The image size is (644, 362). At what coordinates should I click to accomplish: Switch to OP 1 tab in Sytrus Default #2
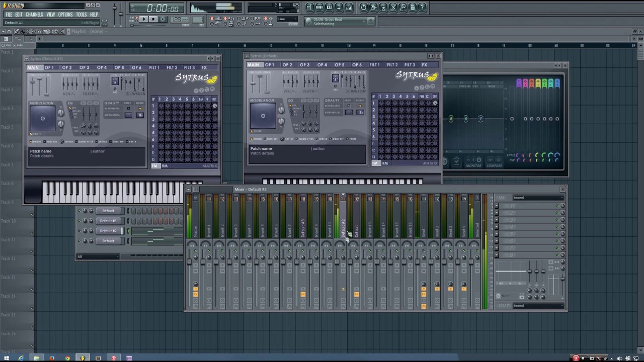(49, 67)
